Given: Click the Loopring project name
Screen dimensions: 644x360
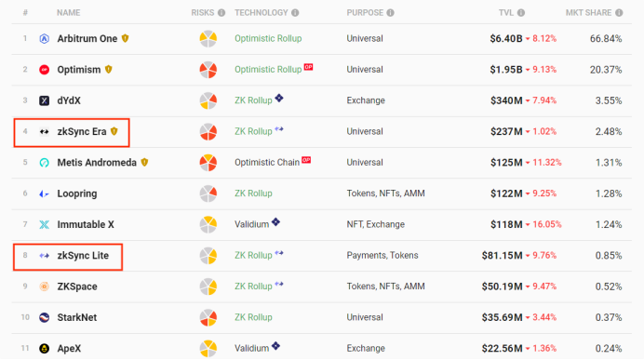Looking at the screenshot, I should pos(77,193).
